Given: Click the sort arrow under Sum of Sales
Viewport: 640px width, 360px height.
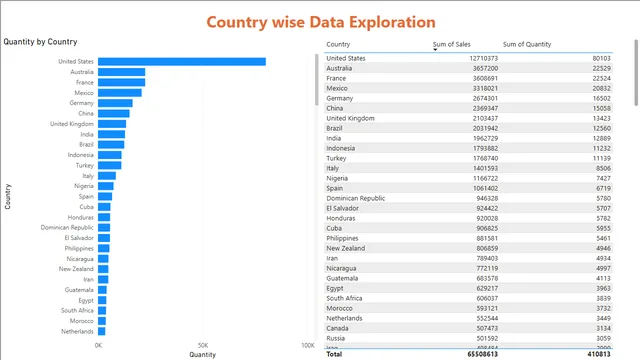Looking at the screenshot, I should 435,50.
